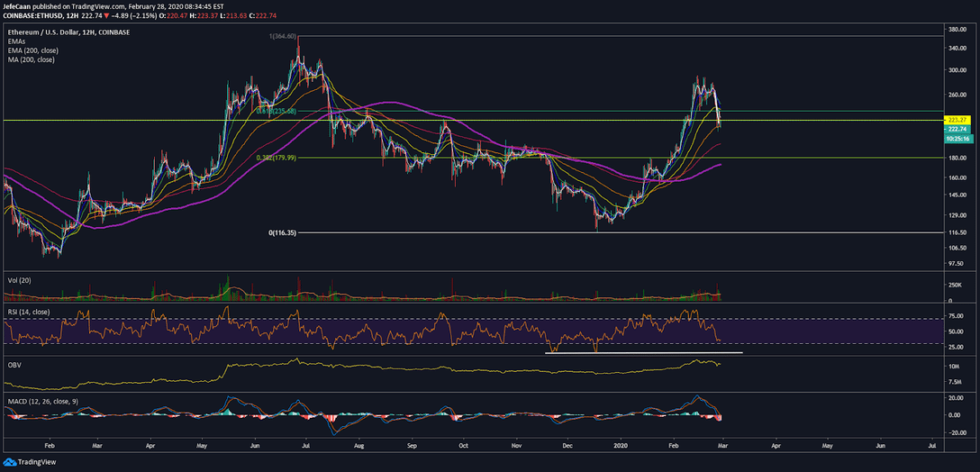
Task: Click the Aug time axis label
Action: (x=358, y=447)
